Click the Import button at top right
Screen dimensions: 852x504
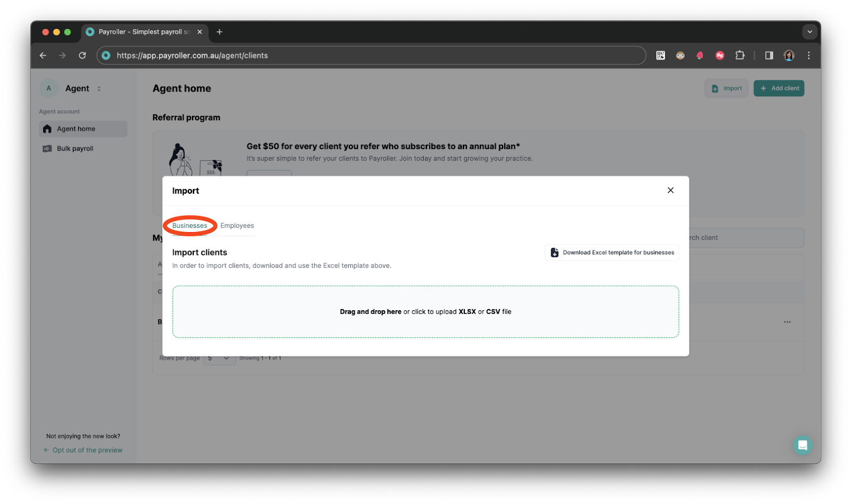point(726,88)
